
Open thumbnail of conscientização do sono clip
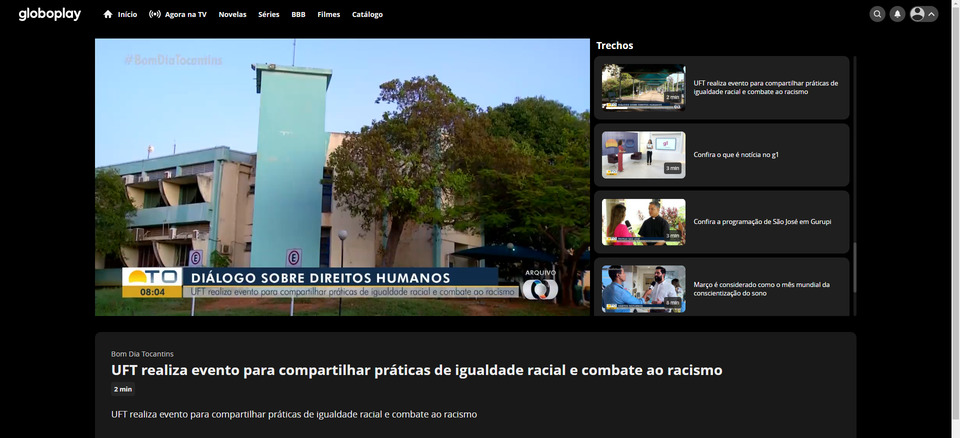point(643,289)
